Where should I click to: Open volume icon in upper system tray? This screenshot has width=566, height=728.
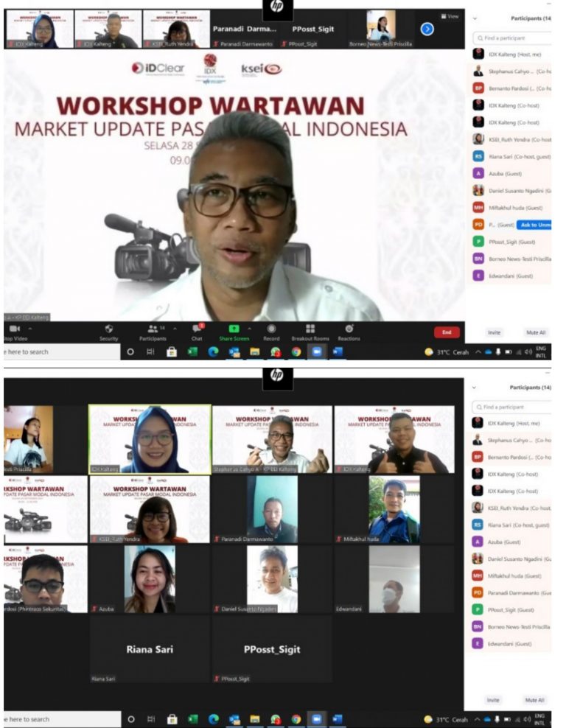(x=528, y=352)
